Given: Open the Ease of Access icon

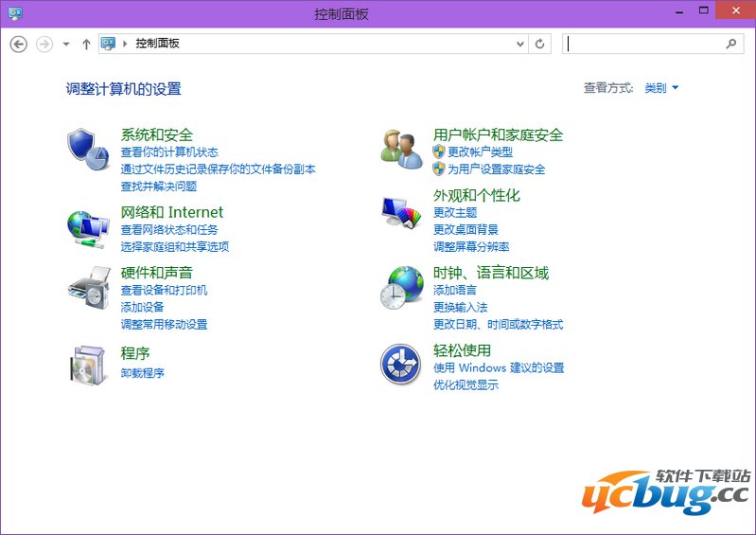Looking at the screenshot, I should click(401, 365).
